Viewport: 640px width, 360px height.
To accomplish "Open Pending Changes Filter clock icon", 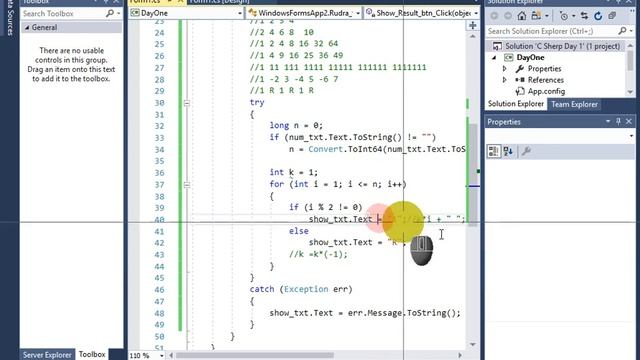I will click(564, 16).
